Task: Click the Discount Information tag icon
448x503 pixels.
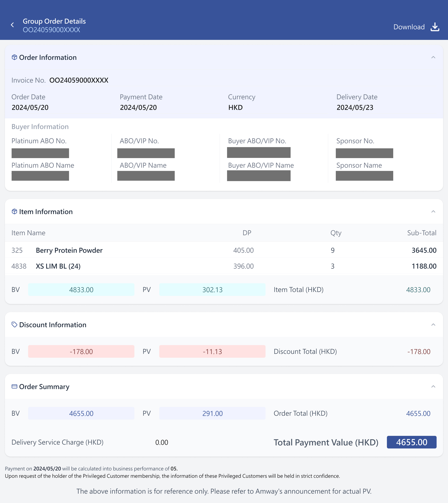Action: 14,325
